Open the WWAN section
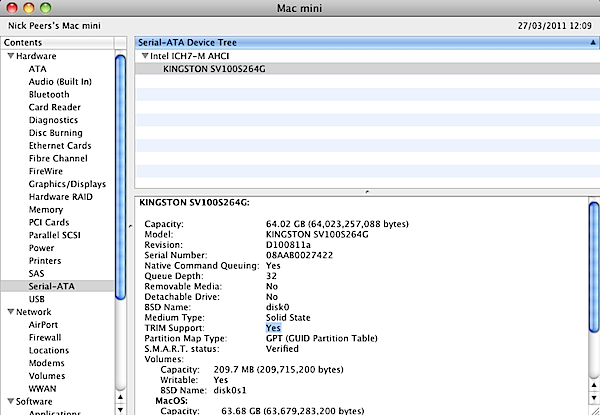 (x=42, y=389)
